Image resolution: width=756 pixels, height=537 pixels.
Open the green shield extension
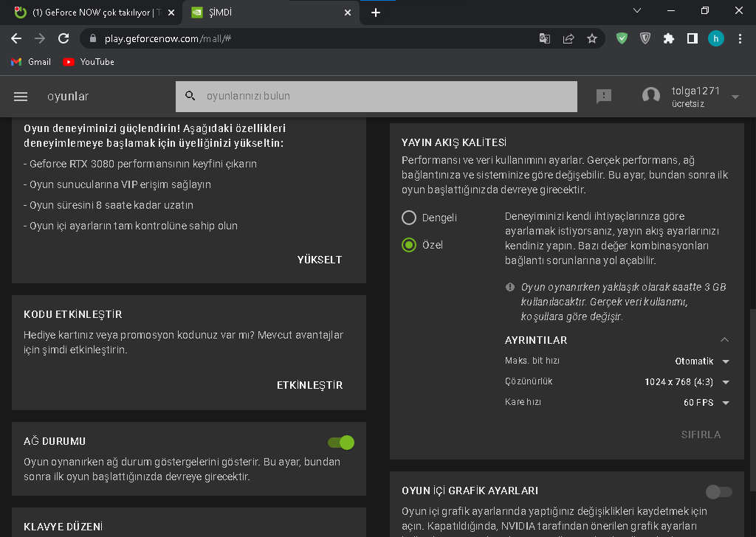pyautogui.click(x=622, y=38)
